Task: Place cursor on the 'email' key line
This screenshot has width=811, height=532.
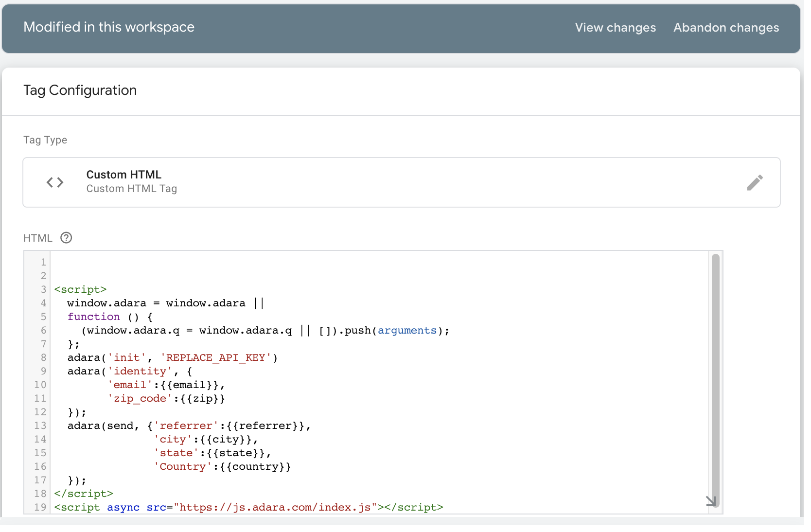Action: click(x=130, y=385)
